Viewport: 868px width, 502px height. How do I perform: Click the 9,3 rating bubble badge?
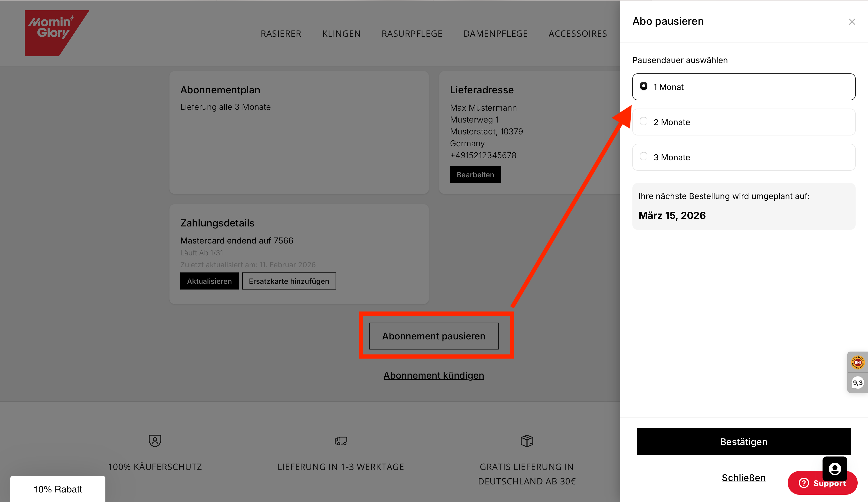tap(857, 383)
